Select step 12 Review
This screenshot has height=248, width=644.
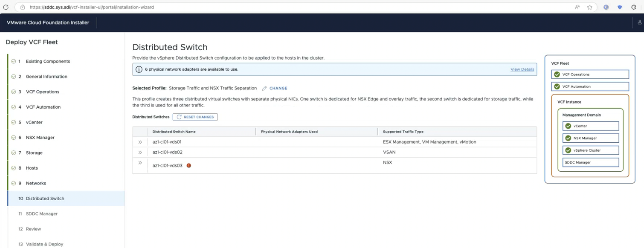pos(66,229)
